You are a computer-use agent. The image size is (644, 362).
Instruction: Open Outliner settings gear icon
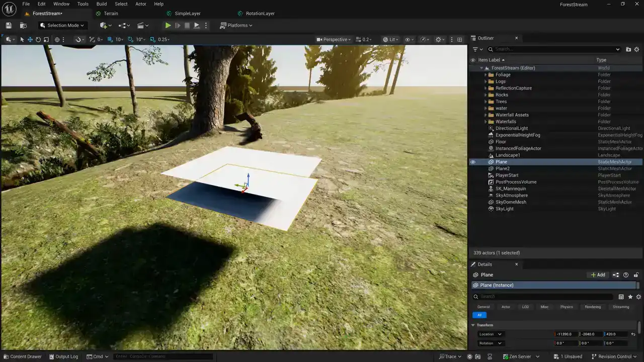pos(636,49)
